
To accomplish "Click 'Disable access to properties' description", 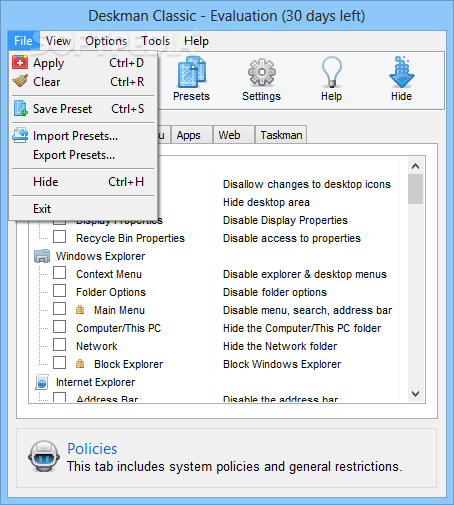I will 292,238.
